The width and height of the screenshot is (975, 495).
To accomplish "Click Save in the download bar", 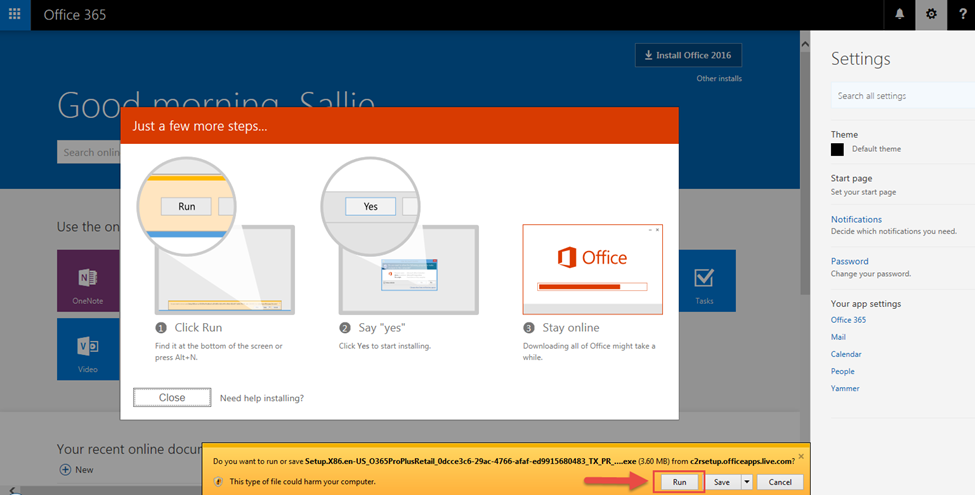I will point(722,482).
